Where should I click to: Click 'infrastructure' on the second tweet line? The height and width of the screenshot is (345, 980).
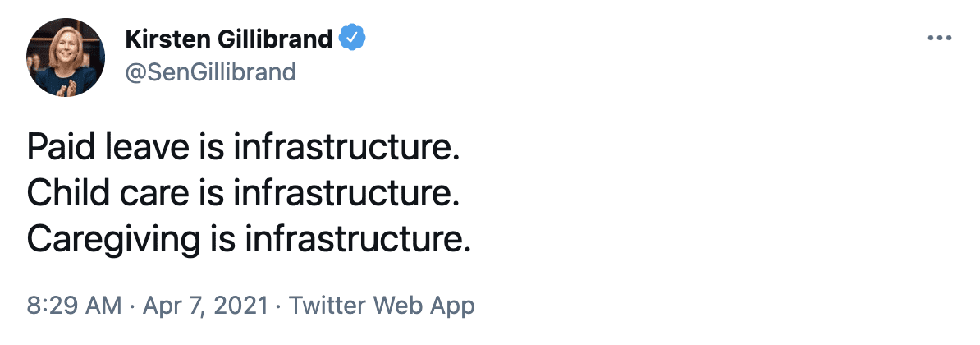click(x=342, y=193)
